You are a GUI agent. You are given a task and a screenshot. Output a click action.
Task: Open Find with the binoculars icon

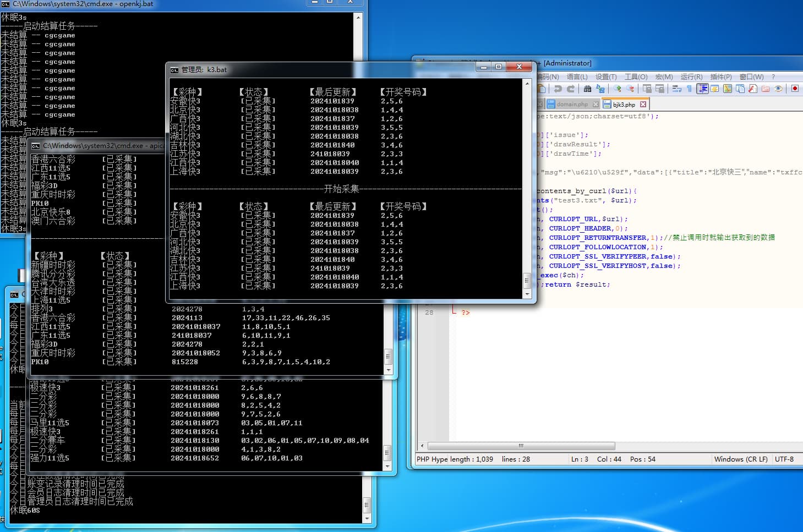[x=587, y=89]
